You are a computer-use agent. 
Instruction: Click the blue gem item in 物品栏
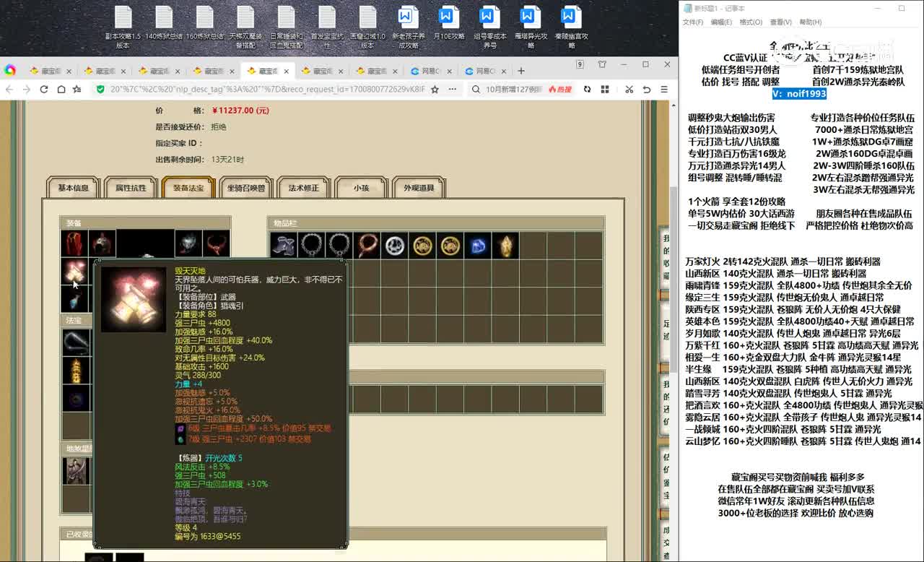(477, 246)
